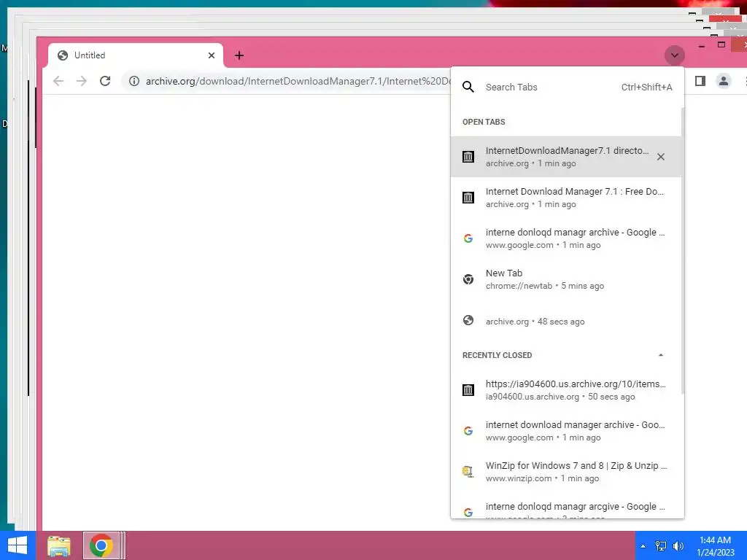747x560 pixels.
Task: Click the Chrome back arrow button
Action: tap(58, 81)
